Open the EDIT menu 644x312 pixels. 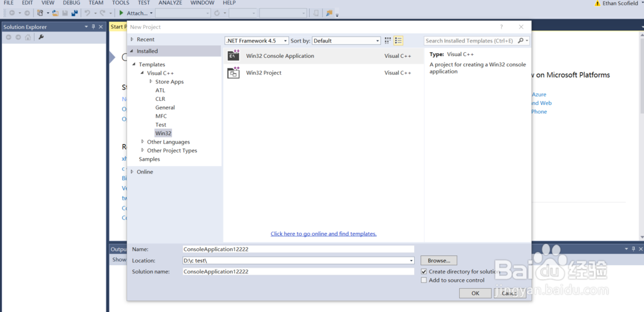coord(28,3)
